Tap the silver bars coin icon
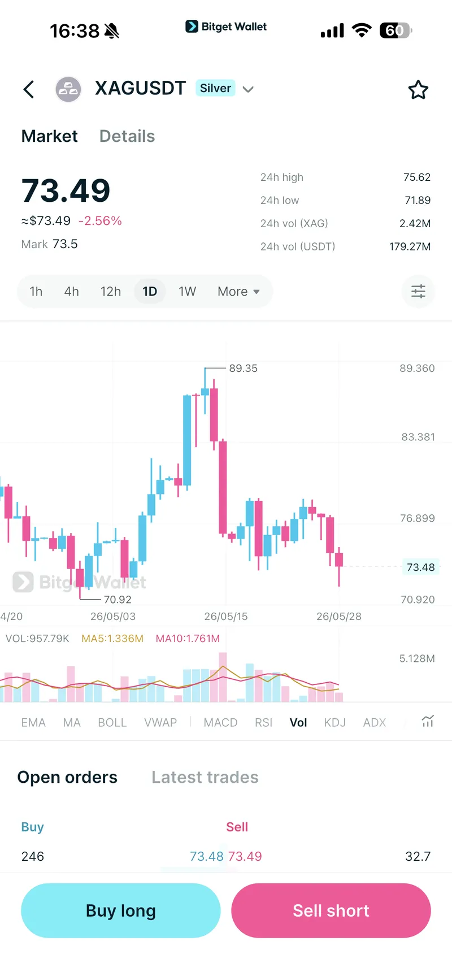This screenshot has width=452, height=980. click(68, 89)
